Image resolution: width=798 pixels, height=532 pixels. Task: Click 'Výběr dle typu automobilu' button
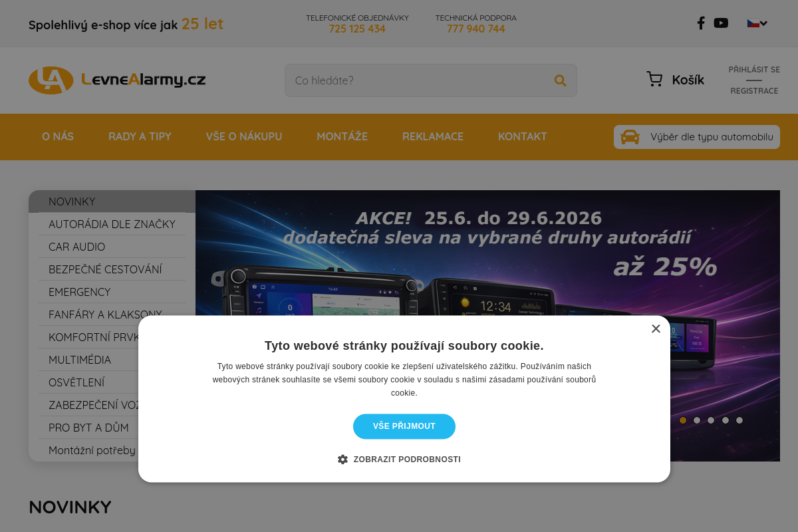pyautogui.click(x=696, y=137)
